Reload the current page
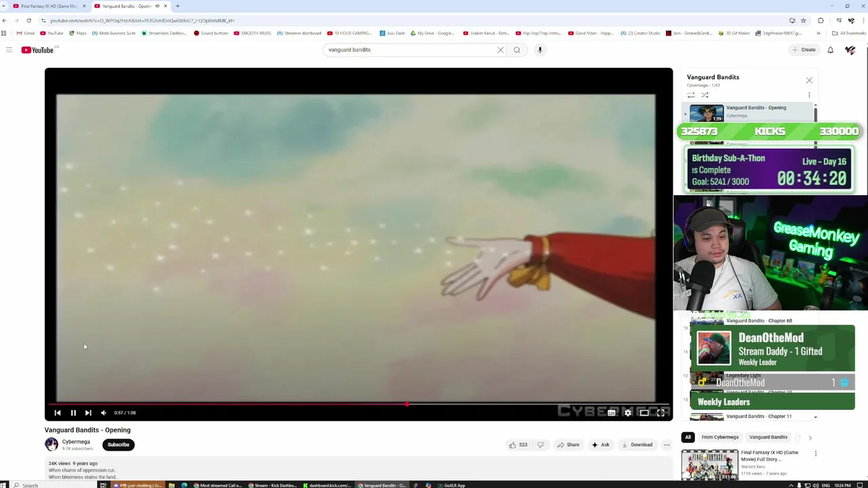 pyautogui.click(x=28, y=20)
